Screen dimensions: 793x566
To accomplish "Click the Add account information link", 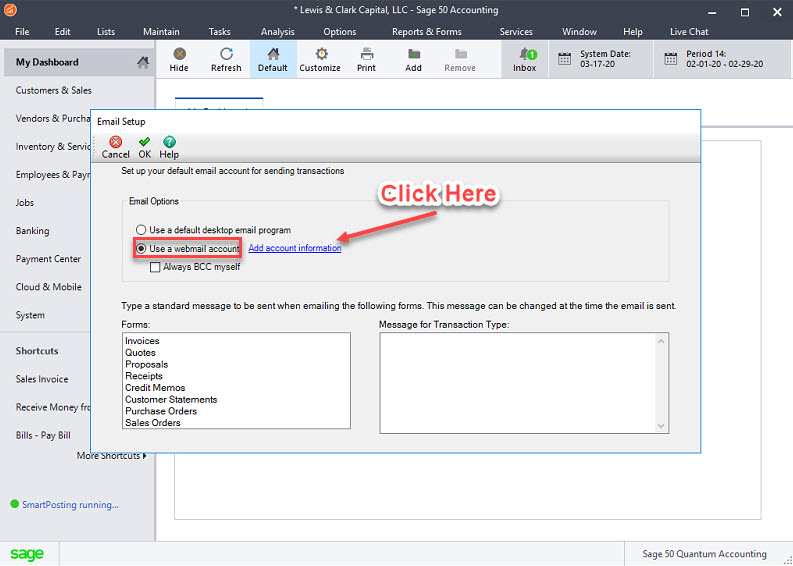I will (x=295, y=248).
